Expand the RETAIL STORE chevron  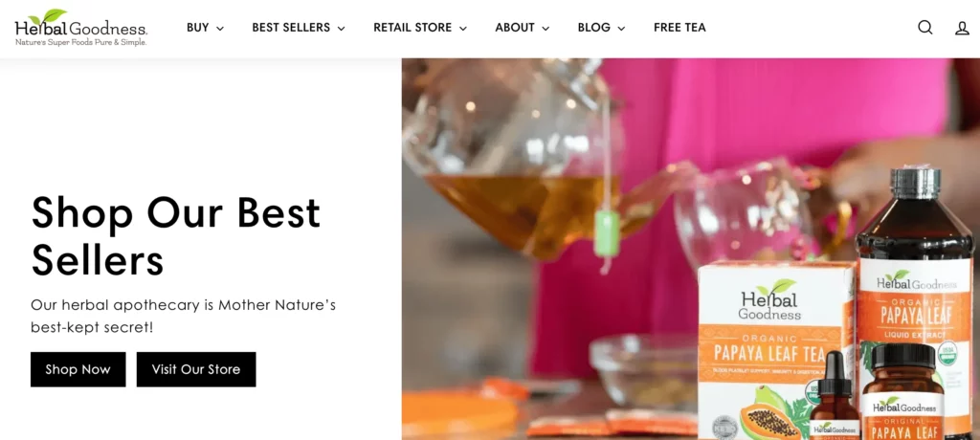tap(463, 28)
